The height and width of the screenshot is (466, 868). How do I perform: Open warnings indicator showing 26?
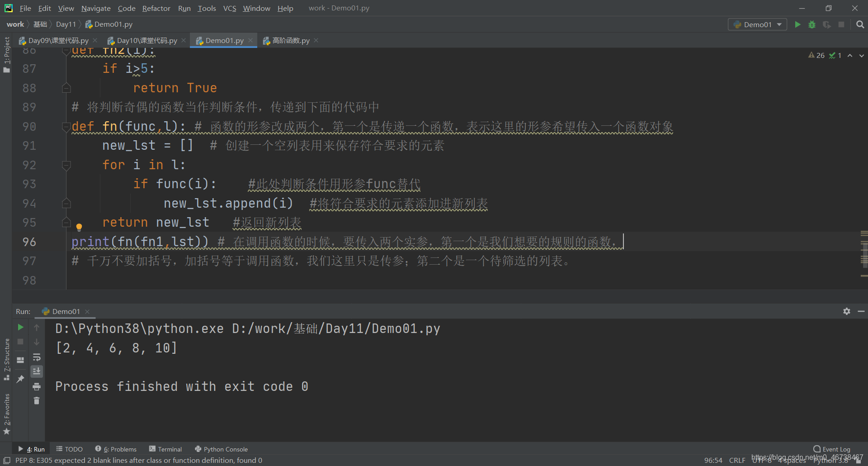(816, 55)
